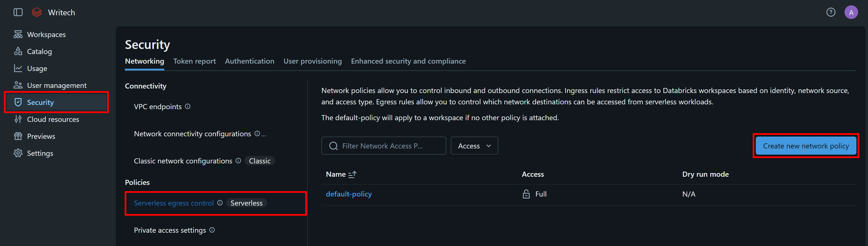Click the Previews gift icon
This screenshot has width=868, height=246.
tap(18, 136)
